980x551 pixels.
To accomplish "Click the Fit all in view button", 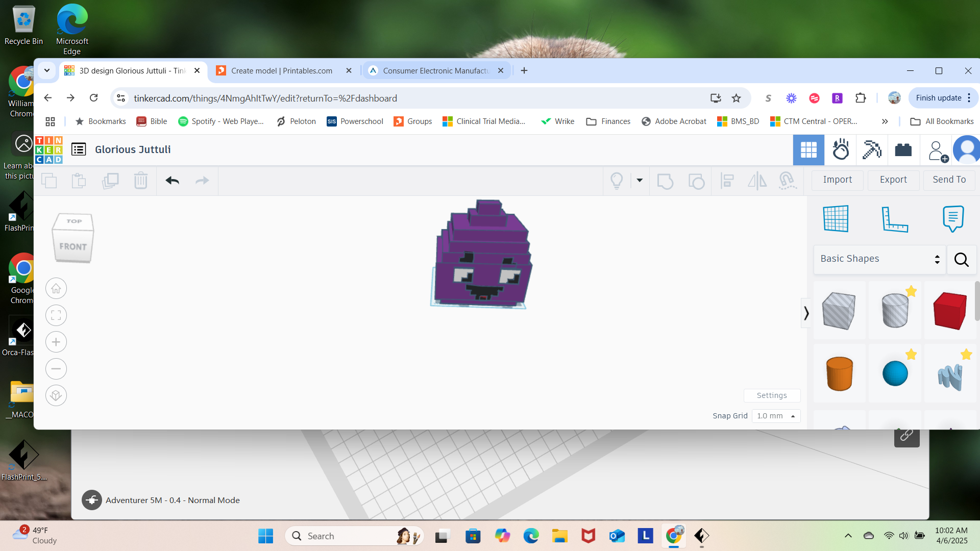I will 56,315.
